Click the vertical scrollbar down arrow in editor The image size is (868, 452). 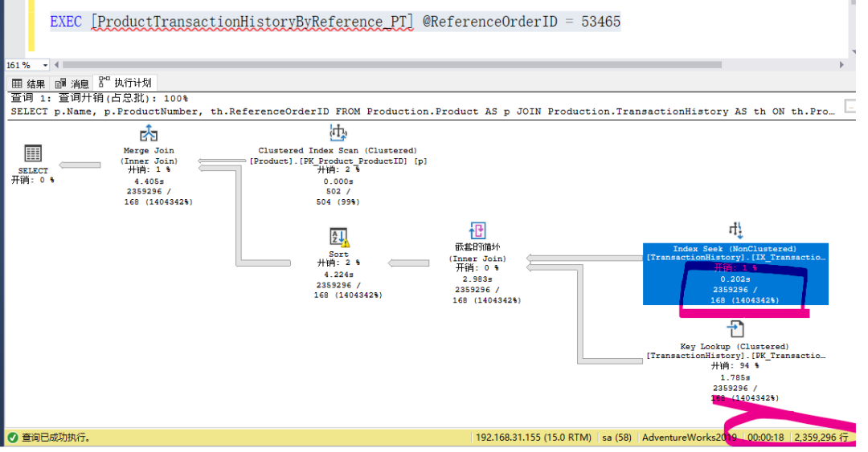(853, 53)
